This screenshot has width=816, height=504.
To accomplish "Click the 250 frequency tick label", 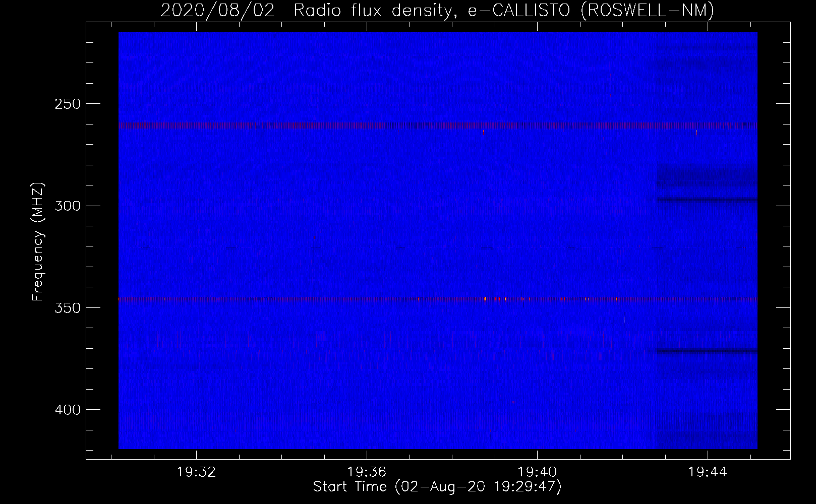I will (x=68, y=104).
